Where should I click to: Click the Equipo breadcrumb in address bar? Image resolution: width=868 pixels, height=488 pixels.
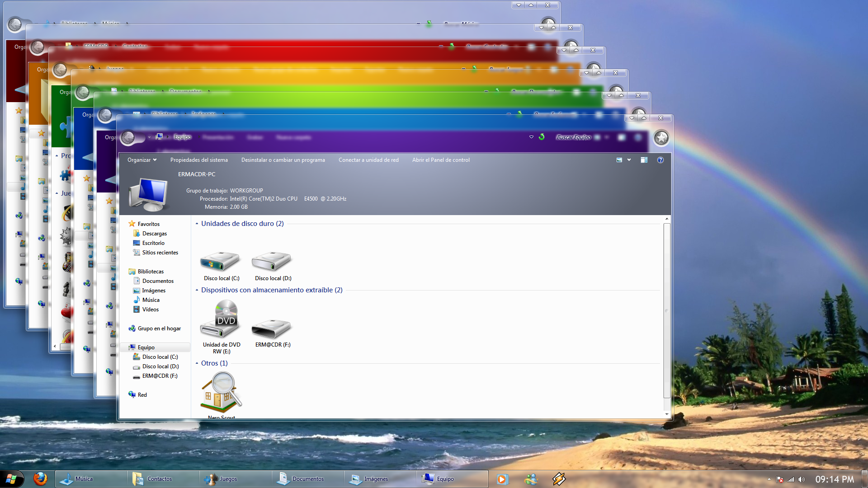coord(182,137)
